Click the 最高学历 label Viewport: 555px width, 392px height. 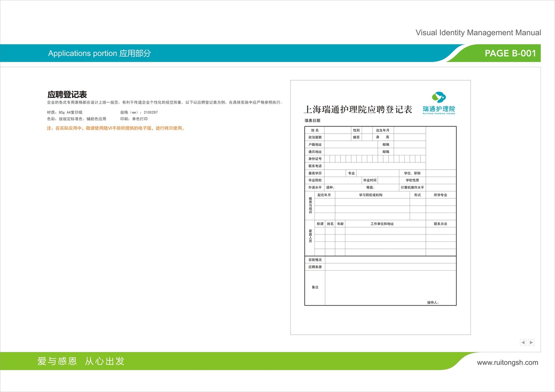[x=315, y=173]
